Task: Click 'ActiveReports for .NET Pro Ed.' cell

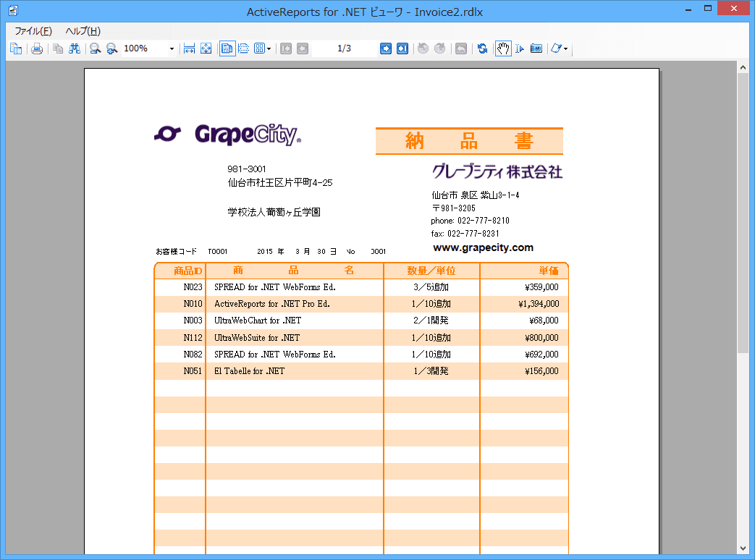Action: 272,304
